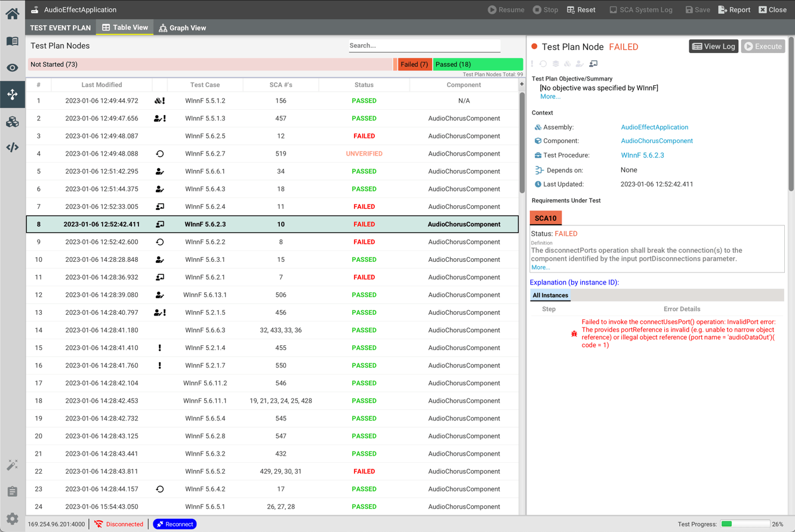795x532 pixels.
Task: Open the clipboard checklist icon in sidebar
Action: click(x=12, y=491)
